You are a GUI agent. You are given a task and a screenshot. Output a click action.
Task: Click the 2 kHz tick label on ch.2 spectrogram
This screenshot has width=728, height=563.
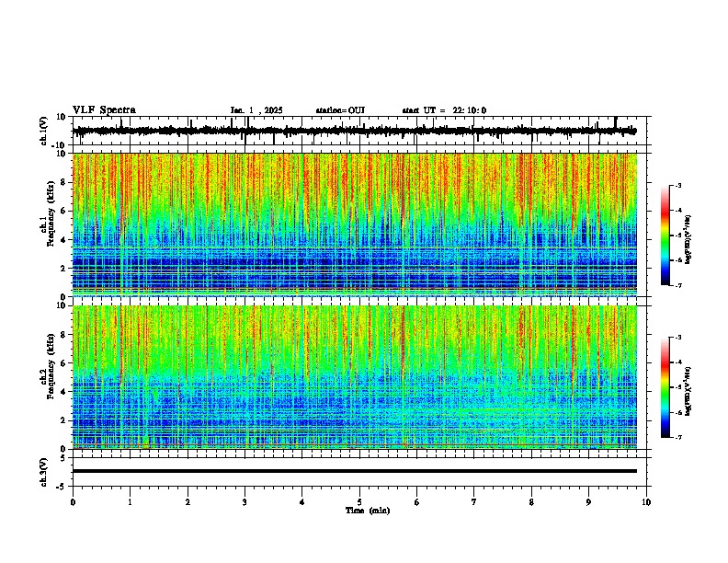point(63,420)
